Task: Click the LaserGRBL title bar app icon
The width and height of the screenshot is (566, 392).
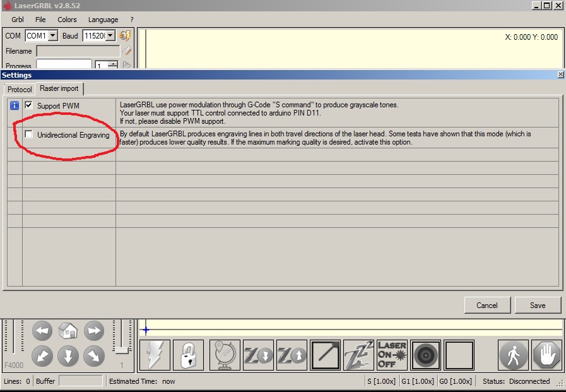Action: [x=7, y=6]
